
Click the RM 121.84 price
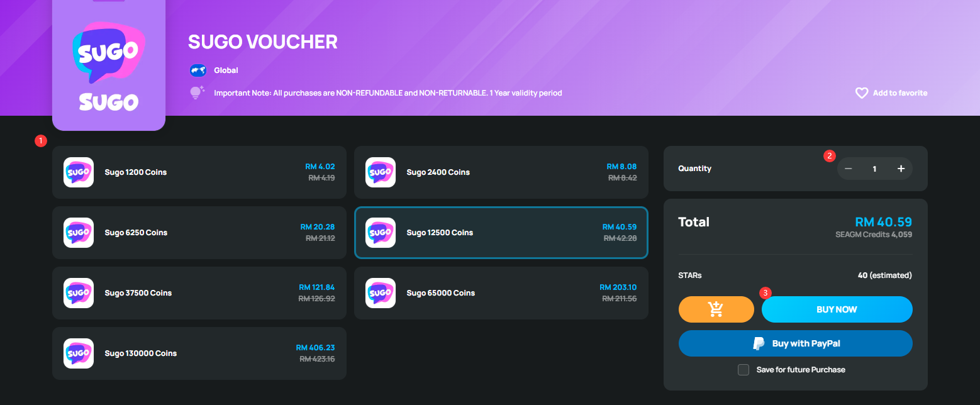(317, 287)
